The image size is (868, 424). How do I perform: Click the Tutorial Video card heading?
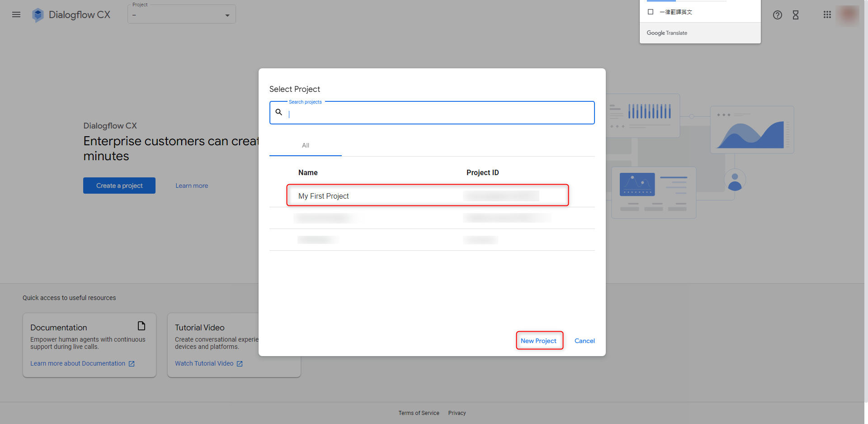pyautogui.click(x=200, y=328)
